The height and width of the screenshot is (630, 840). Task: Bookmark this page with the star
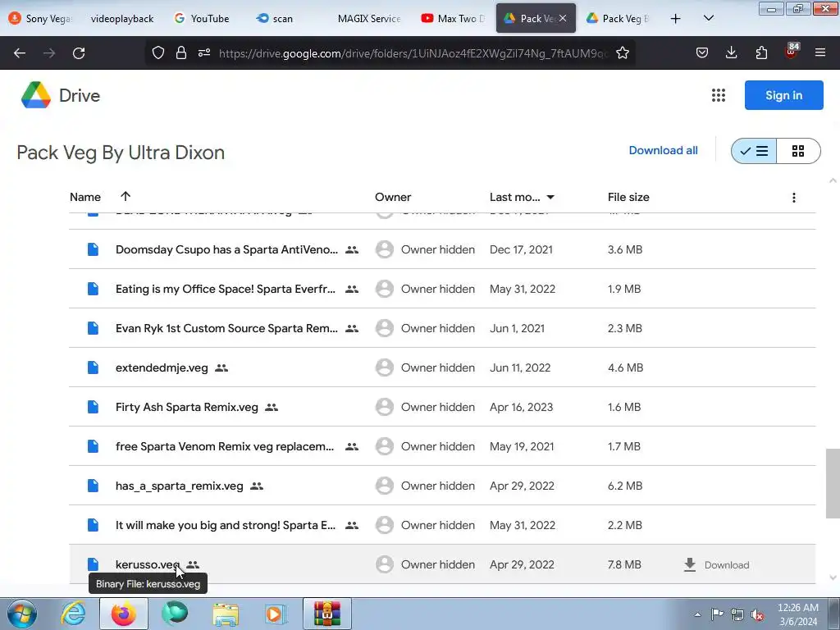pos(622,52)
